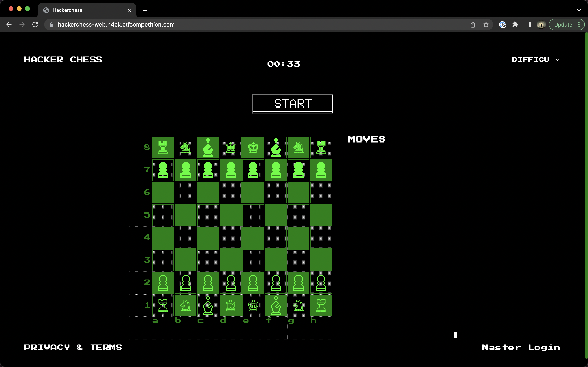Select the black bishop on f8
Image resolution: width=588 pixels, height=367 pixels.
[x=276, y=147]
